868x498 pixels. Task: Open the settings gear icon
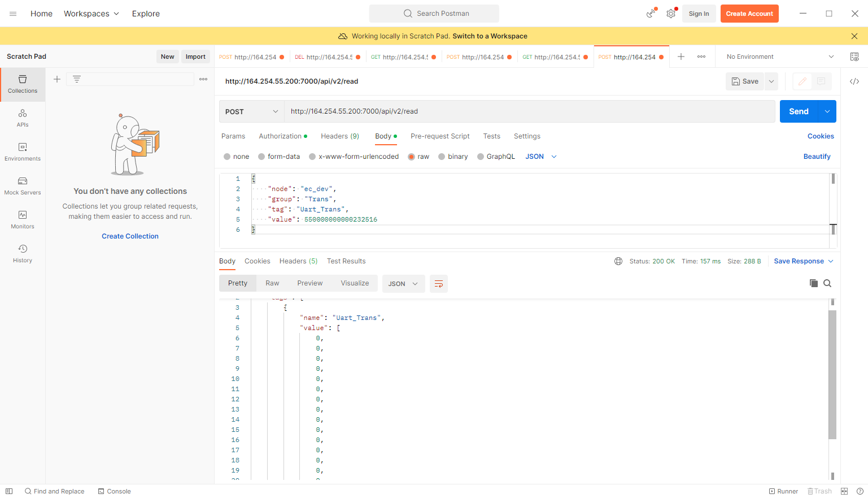(x=671, y=14)
